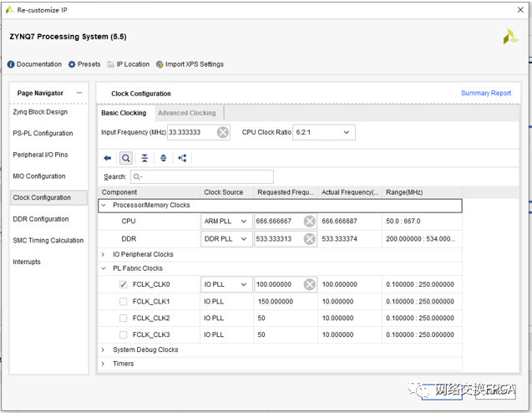Screen dimensions: 532x413
Task: Toggle the search magnifier toolbar icon
Action: pyautogui.click(x=125, y=158)
